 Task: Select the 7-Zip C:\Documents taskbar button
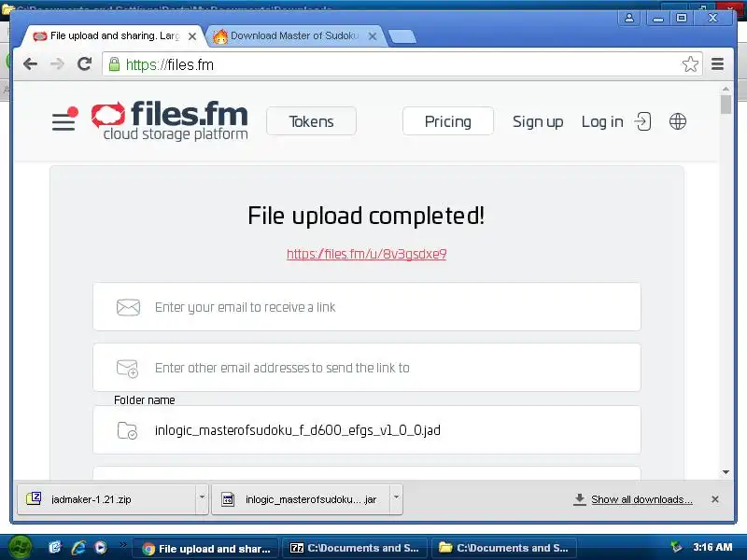click(x=356, y=548)
